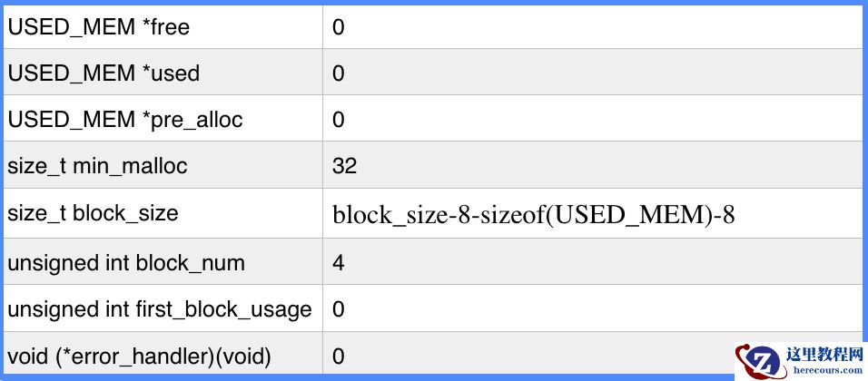Click the block_size-8-sizeof(USED_MEM)-8 expression
868x381 pixels.
point(533,215)
